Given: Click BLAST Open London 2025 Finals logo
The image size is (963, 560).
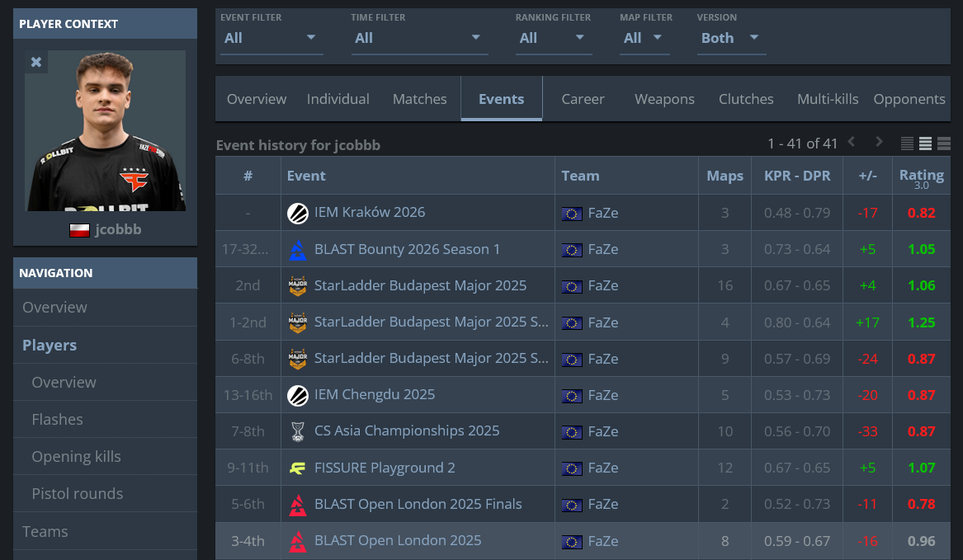Looking at the screenshot, I should pos(298,505).
